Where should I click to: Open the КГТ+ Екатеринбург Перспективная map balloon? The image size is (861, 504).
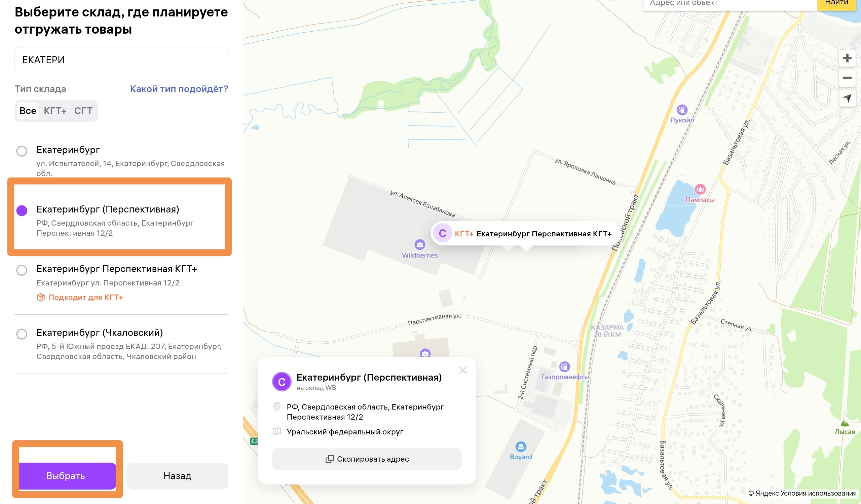[x=525, y=234]
